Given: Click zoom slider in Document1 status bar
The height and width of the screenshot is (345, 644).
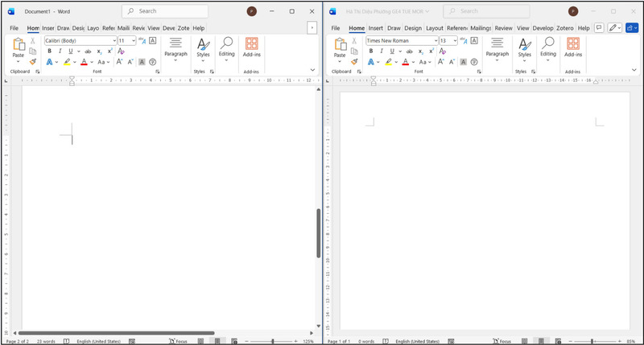Looking at the screenshot, I should tap(272, 341).
